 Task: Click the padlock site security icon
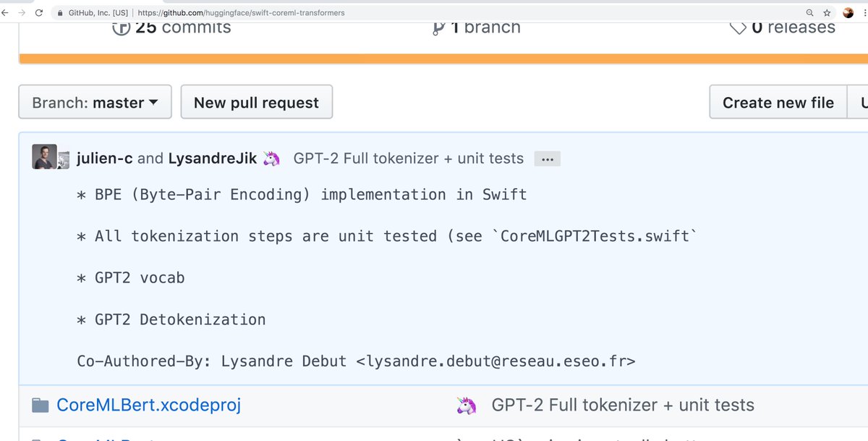coord(61,13)
